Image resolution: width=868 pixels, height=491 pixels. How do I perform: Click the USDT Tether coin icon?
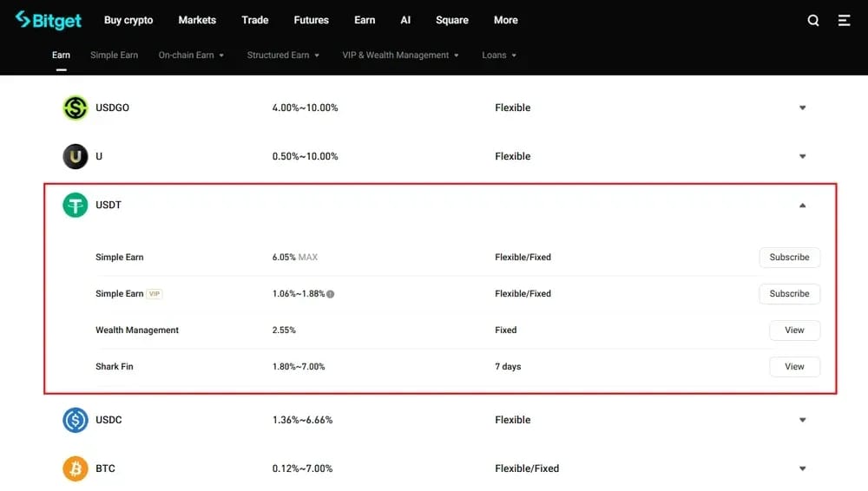tap(76, 205)
